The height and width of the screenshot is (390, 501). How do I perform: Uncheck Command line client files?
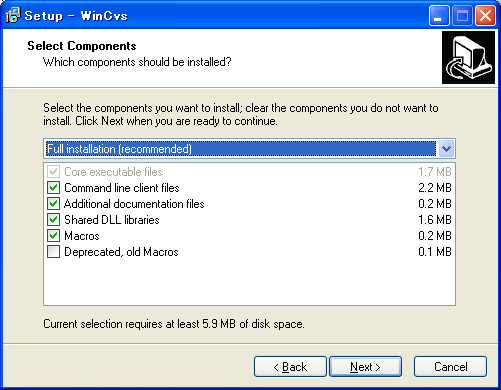coord(53,188)
